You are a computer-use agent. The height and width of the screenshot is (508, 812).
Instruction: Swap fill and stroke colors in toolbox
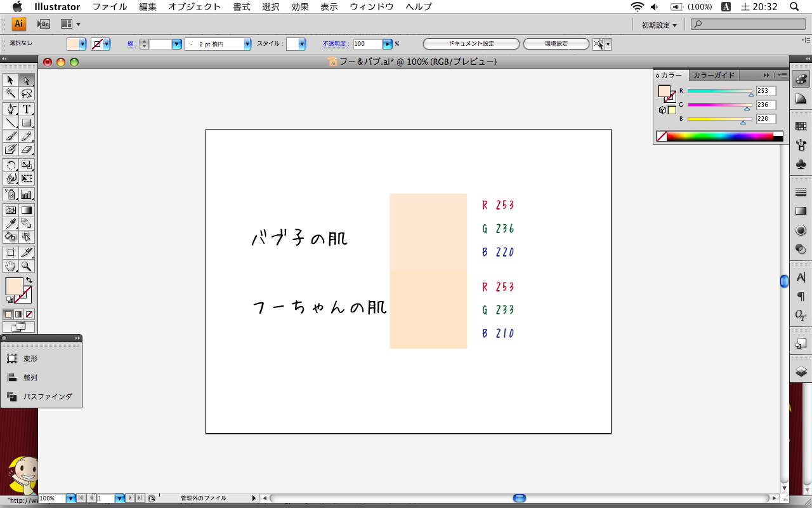coord(29,280)
